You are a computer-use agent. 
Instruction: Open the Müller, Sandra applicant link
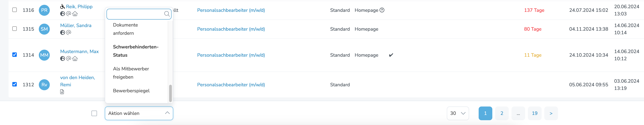tap(76, 25)
